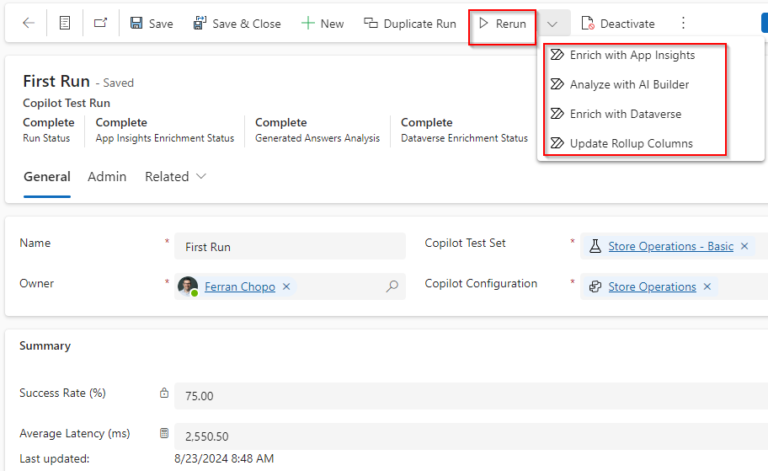
Task: Click the Rerun button
Action: coord(502,24)
